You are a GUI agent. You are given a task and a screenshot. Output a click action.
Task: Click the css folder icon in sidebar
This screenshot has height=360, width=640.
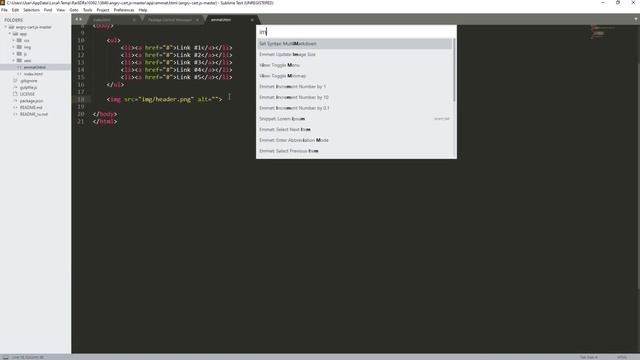[x=19, y=40]
